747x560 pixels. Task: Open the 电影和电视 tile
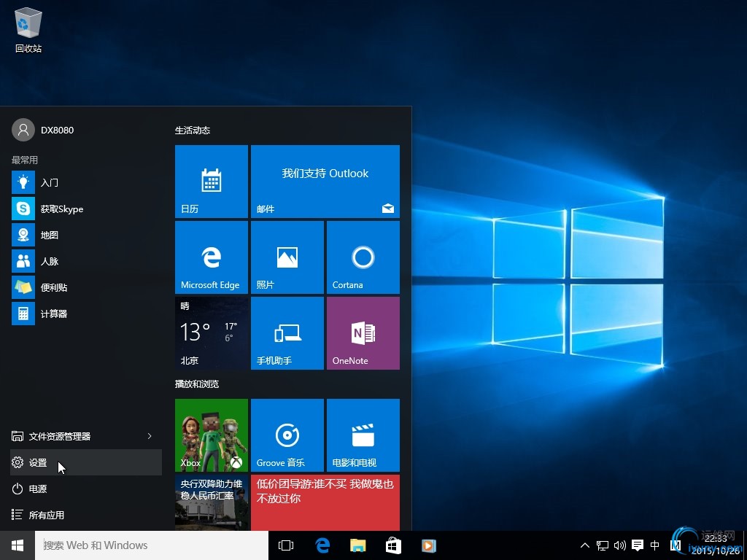(363, 435)
